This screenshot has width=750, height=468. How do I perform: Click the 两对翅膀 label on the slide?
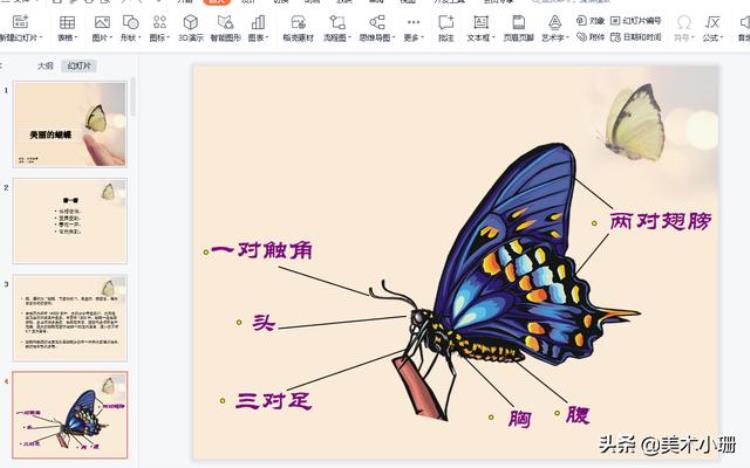coord(661,221)
